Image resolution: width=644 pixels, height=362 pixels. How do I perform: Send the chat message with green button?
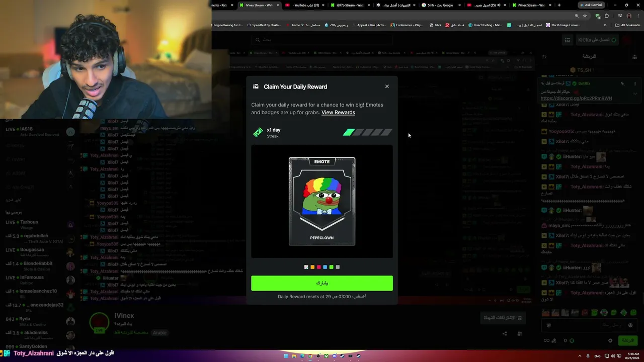tap(627, 340)
